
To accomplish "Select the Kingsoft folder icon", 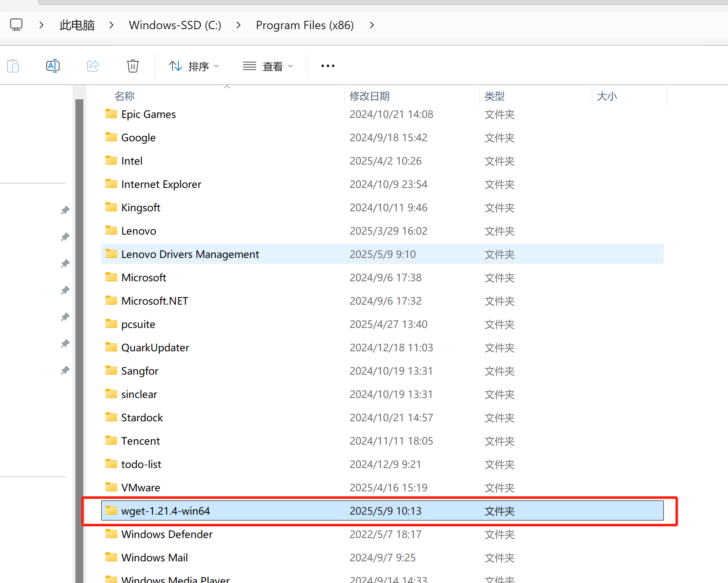I will tap(111, 207).
